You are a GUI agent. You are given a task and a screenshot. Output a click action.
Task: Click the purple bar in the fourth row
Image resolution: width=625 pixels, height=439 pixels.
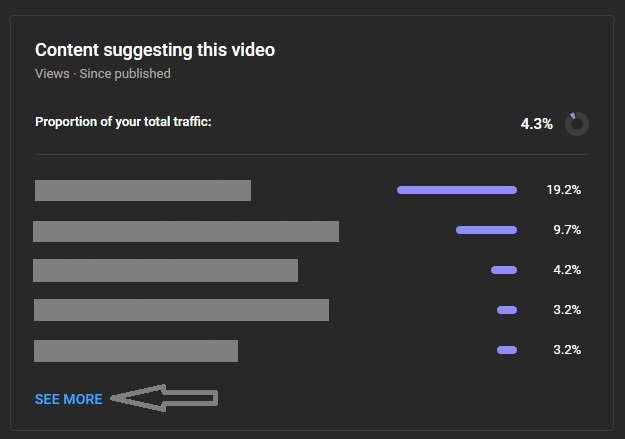pyautogui.click(x=507, y=310)
